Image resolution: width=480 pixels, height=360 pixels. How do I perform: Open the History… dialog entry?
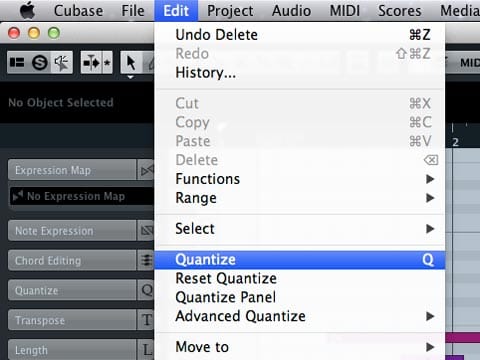[300, 73]
